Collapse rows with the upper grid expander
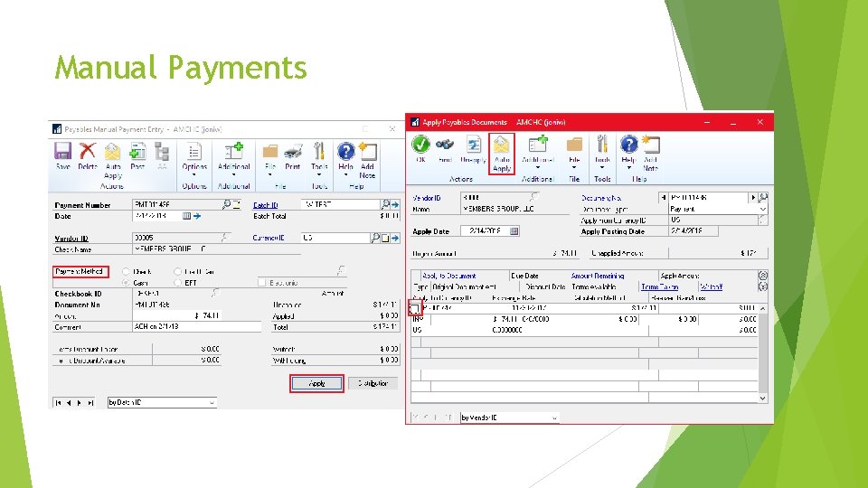Screen dimensions: 868x488 tap(763, 276)
